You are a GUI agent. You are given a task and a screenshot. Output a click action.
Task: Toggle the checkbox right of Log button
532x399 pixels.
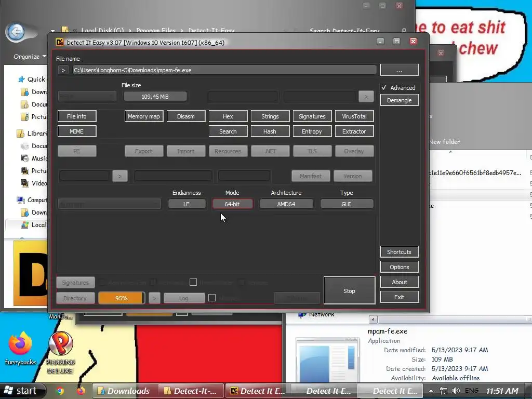[x=212, y=298]
